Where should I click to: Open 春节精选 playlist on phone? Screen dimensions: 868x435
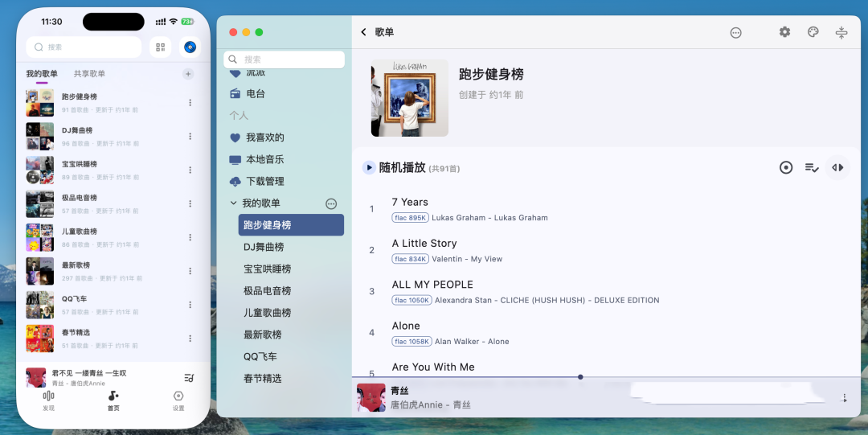click(113, 339)
